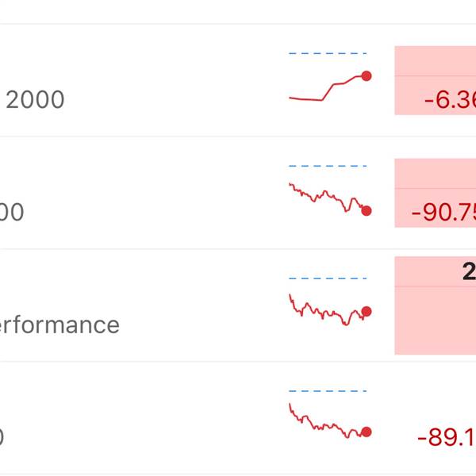Select the red endpoint dot beside -90.75
This screenshot has width=476, height=476.
point(367,211)
